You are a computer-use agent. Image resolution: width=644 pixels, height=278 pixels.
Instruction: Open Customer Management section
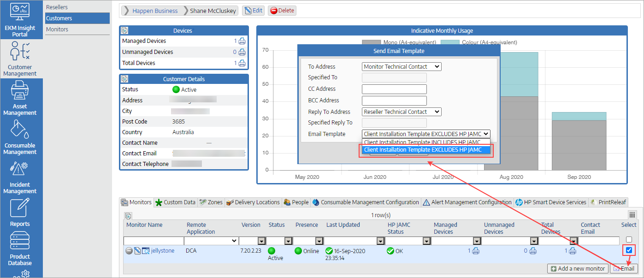20,59
